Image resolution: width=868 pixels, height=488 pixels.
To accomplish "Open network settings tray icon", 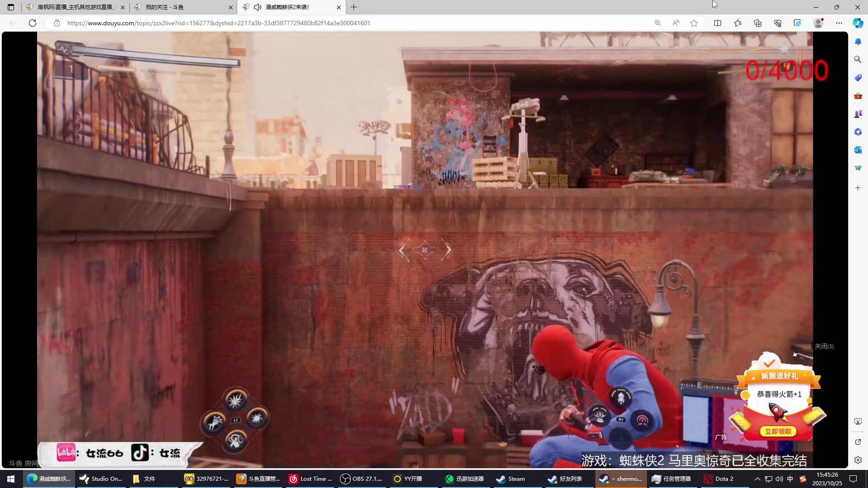I will [x=769, y=479].
